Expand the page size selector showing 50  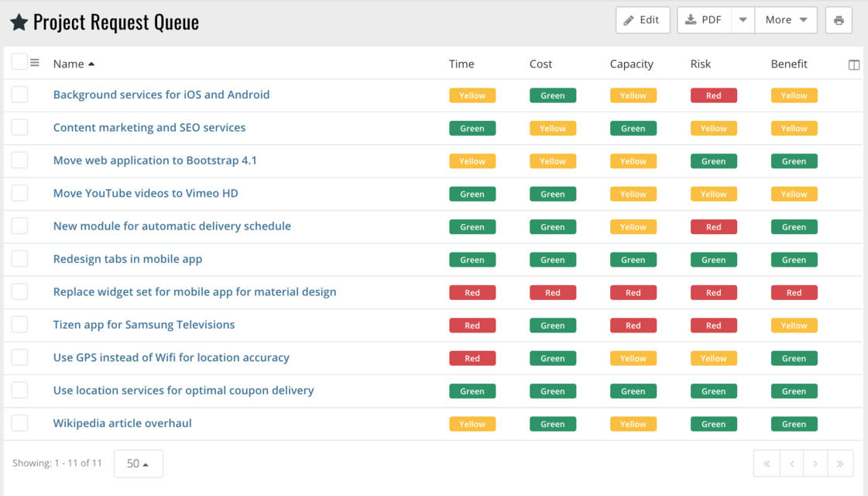[138, 463]
